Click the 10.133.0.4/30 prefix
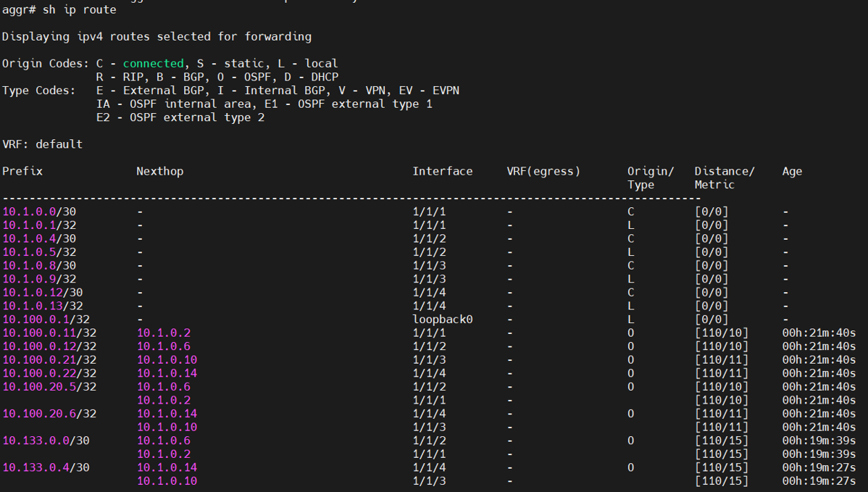Image resolution: width=868 pixels, height=492 pixels. coord(46,467)
